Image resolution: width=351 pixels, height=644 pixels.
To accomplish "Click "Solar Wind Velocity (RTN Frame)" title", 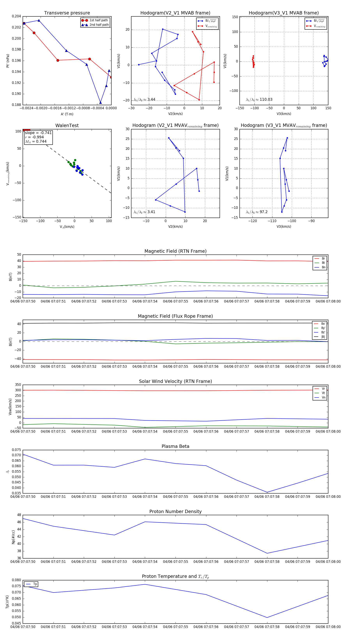I will click(x=175, y=381).
